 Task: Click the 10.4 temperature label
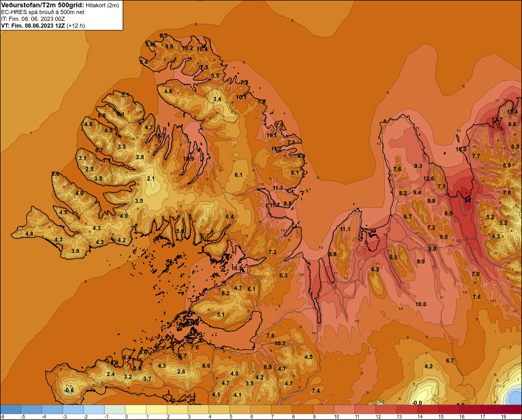click(x=202, y=49)
